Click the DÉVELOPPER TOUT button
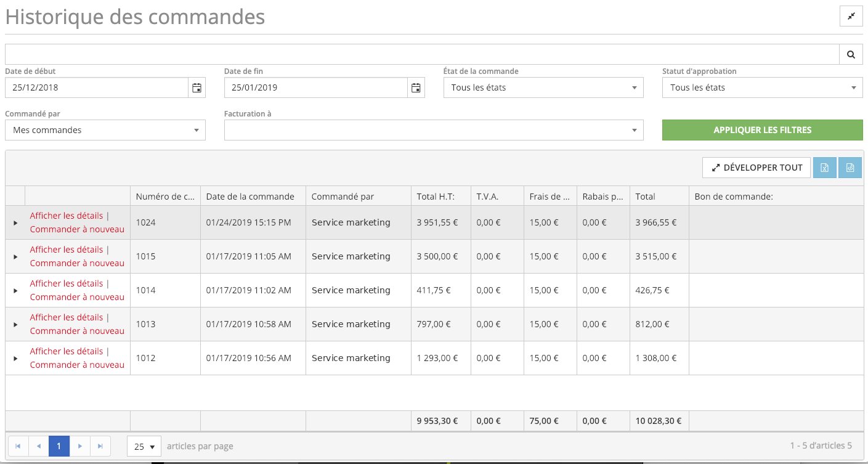The height and width of the screenshot is (464, 868). 756,168
